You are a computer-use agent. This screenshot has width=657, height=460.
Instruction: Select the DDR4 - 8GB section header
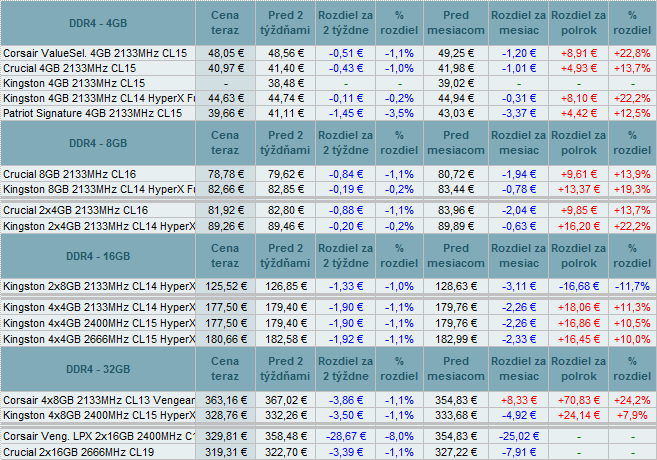point(98,143)
